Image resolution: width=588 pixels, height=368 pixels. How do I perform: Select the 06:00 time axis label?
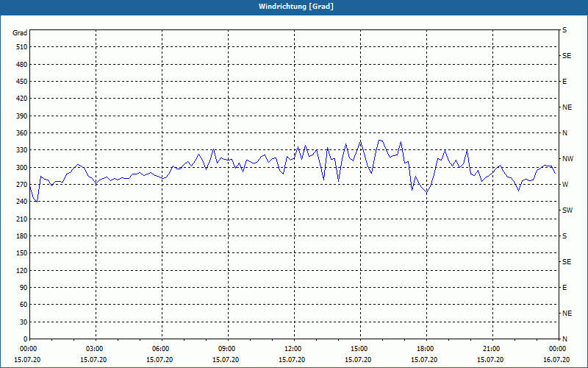click(x=162, y=349)
